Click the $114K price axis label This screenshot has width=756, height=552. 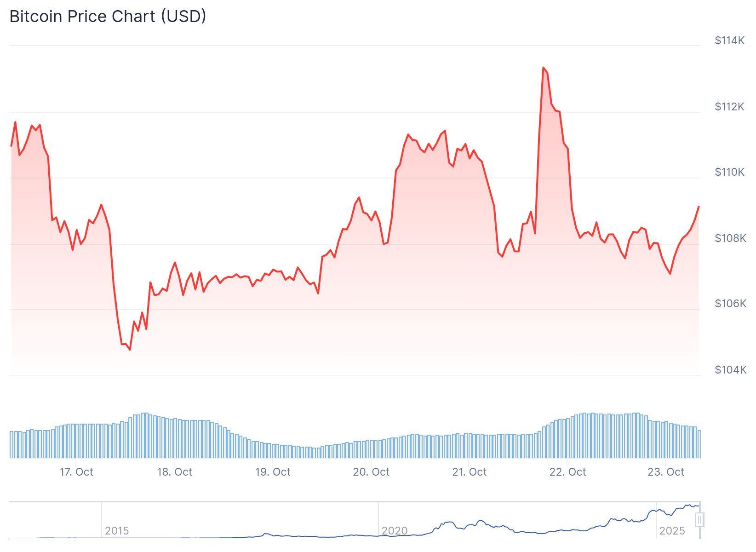(729, 40)
